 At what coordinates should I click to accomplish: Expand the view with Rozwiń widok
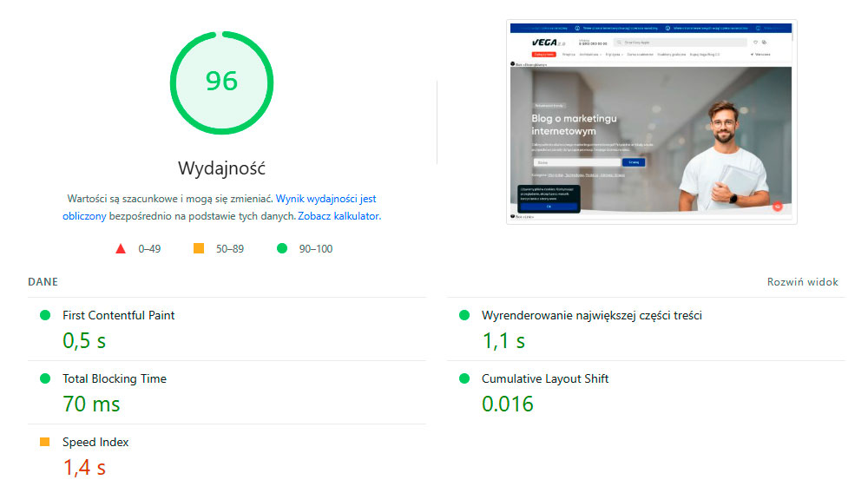point(802,282)
